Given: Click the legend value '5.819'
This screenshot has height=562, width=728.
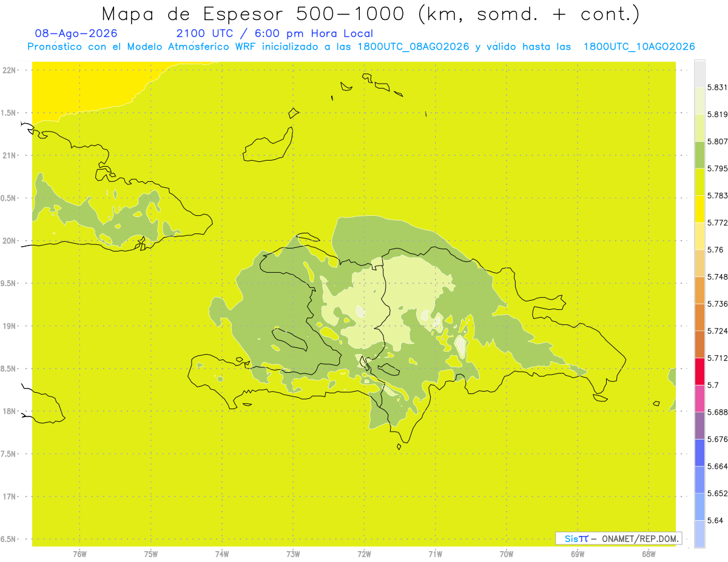Looking at the screenshot, I should coord(717,115).
